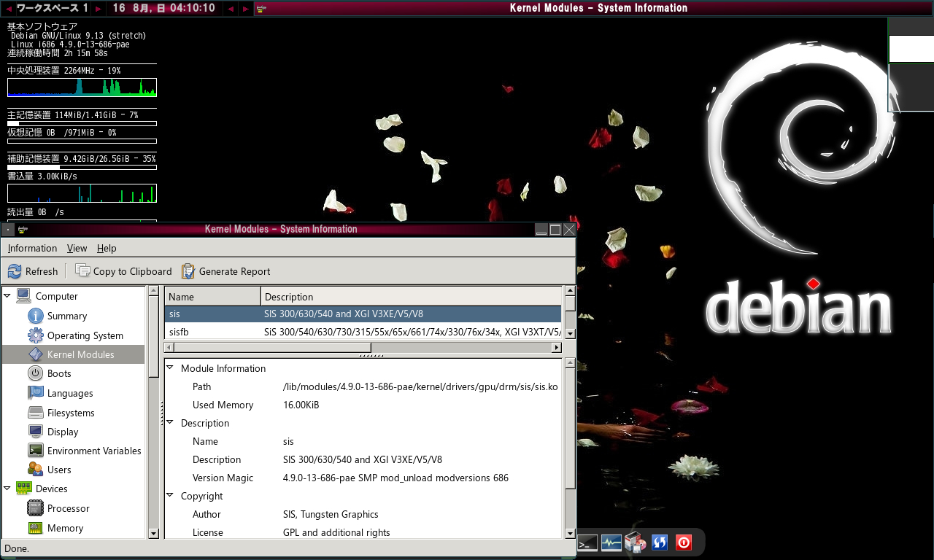Viewport: 934px width, 560px height.
Task: Select the Display monitor icon
Action: [x=36, y=432]
